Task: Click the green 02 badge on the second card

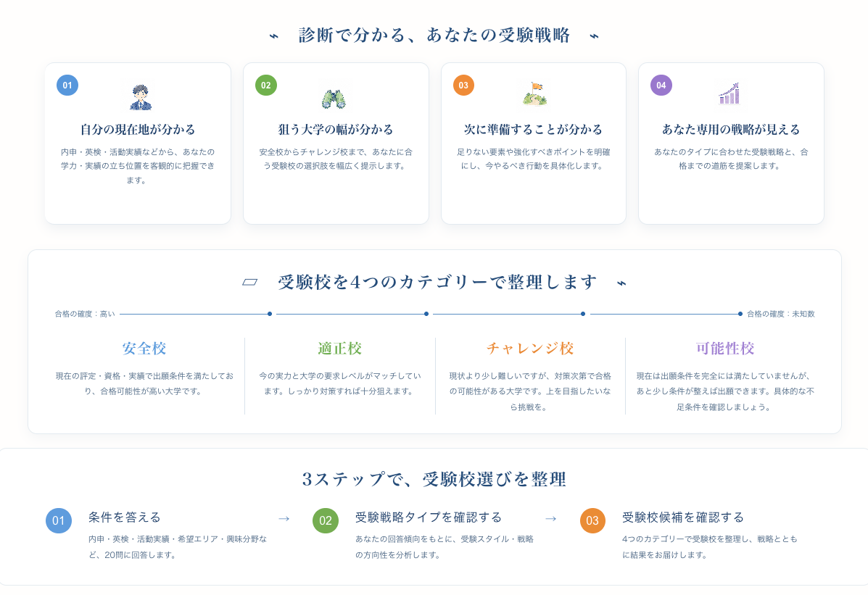Action: [265, 86]
